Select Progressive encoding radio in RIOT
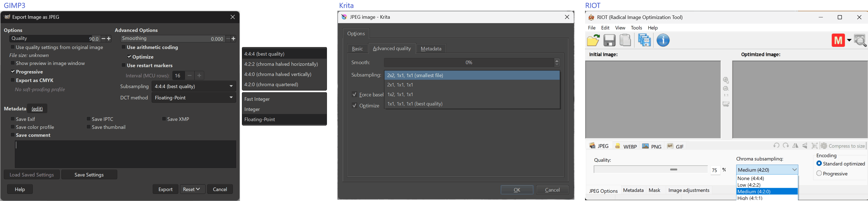 819,173
